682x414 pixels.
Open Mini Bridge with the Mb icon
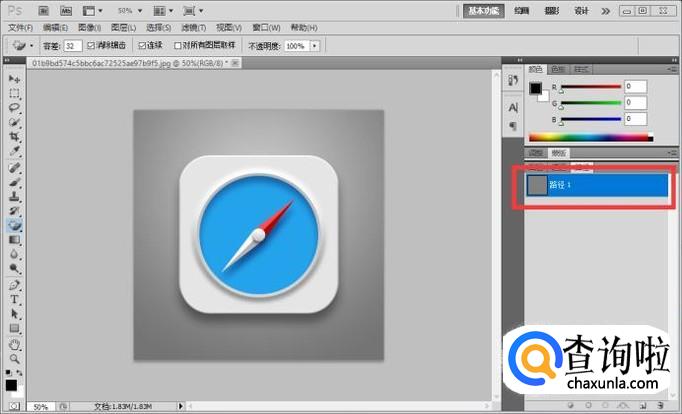coord(66,11)
